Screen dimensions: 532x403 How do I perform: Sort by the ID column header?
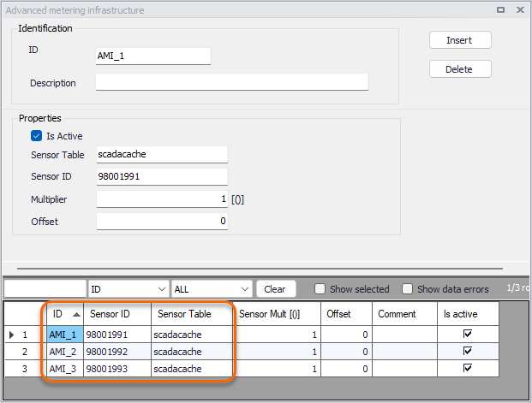click(x=65, y=314)
